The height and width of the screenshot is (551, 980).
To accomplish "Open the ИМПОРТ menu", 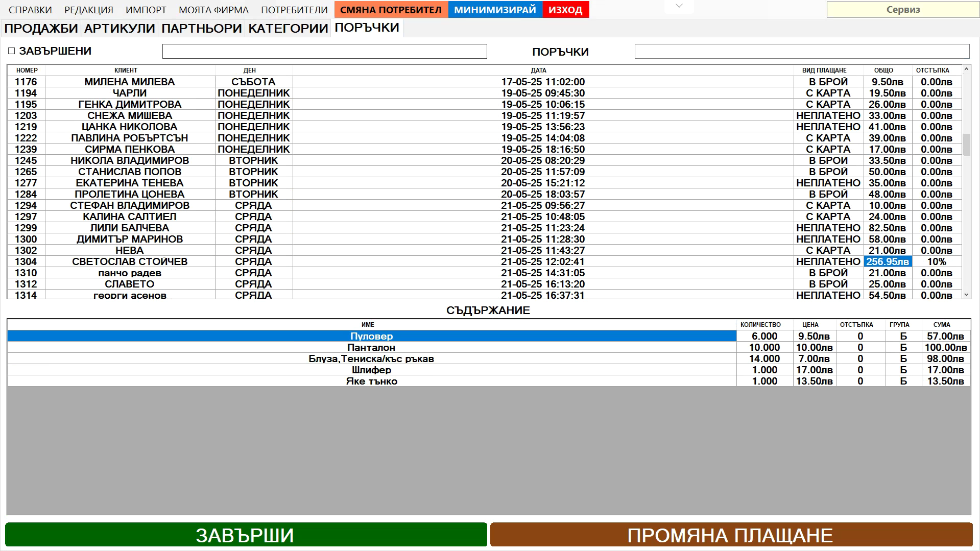I will (146, 9).
